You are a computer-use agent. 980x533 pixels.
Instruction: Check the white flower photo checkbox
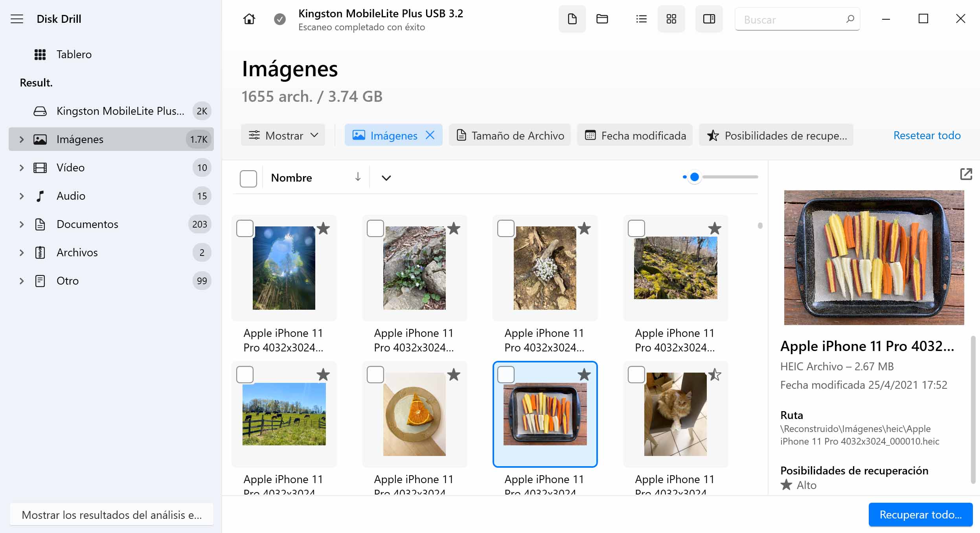point(506,228)
